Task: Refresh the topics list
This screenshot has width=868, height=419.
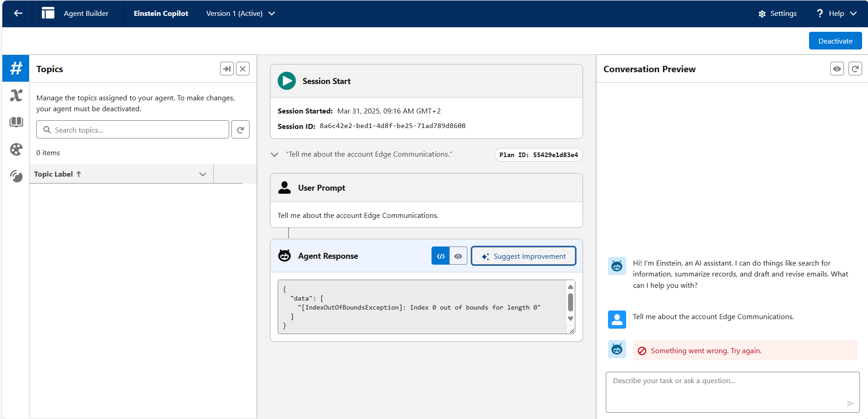Action: [240, 130]
